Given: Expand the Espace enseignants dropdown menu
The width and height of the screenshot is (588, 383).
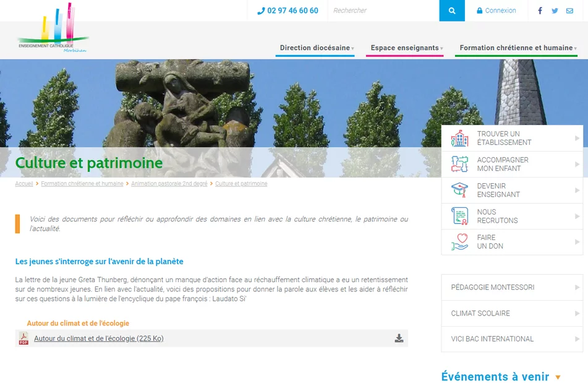Looking at the screenshot, I should tap(405, 48).
